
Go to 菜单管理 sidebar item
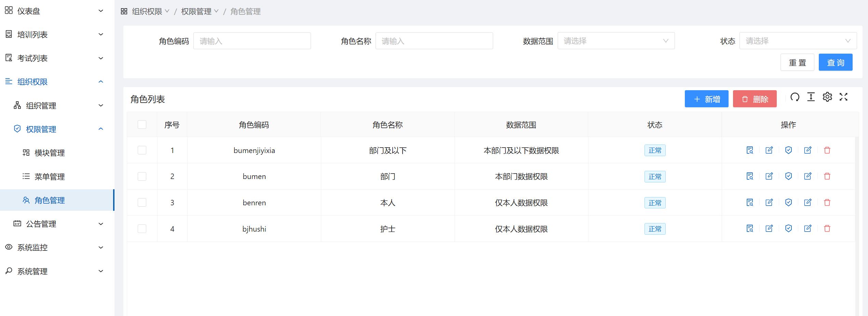click(50, 177)
